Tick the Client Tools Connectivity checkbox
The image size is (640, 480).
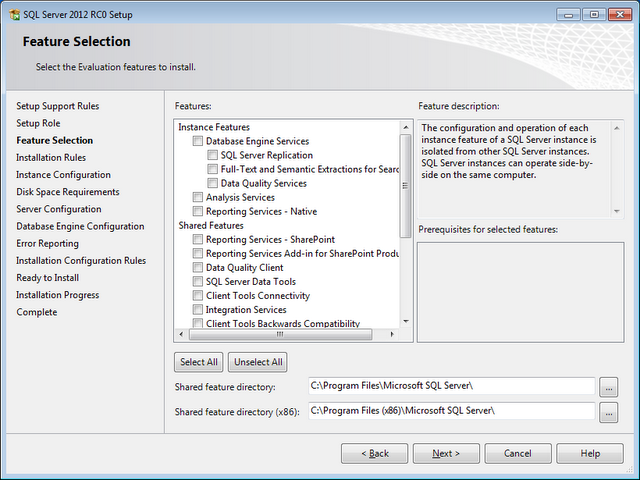198,296
